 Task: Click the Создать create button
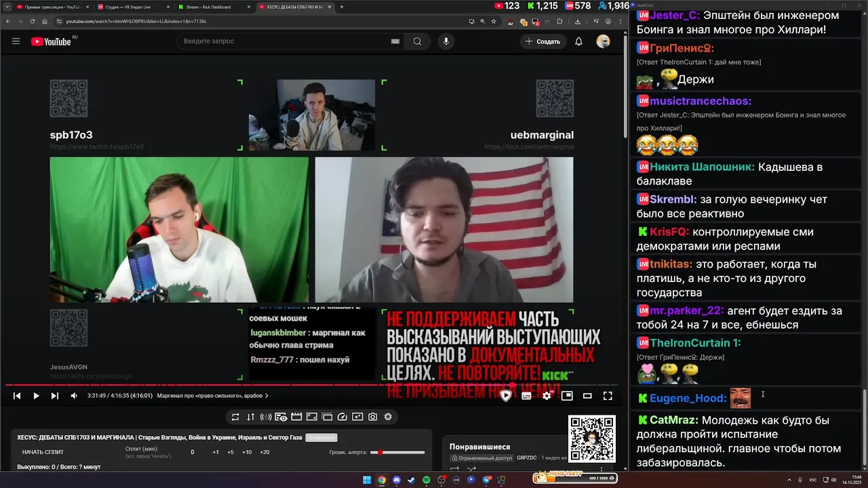(x=542, y=41)
